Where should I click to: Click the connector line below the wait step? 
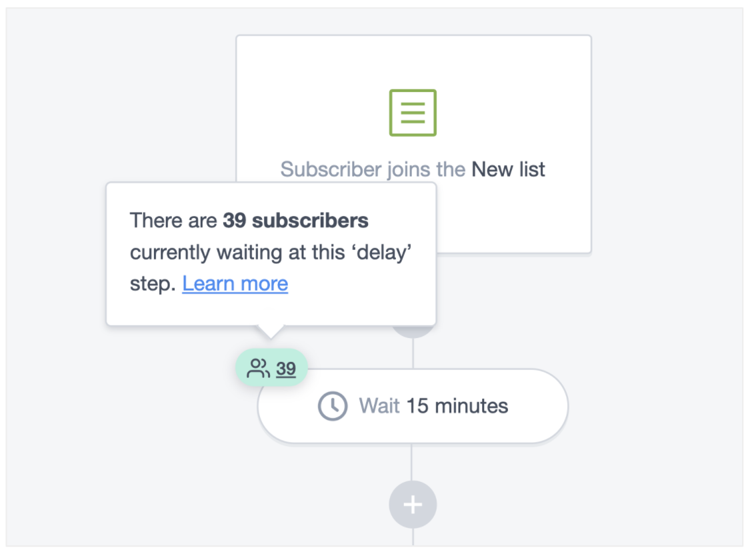(x=413, y=462)
